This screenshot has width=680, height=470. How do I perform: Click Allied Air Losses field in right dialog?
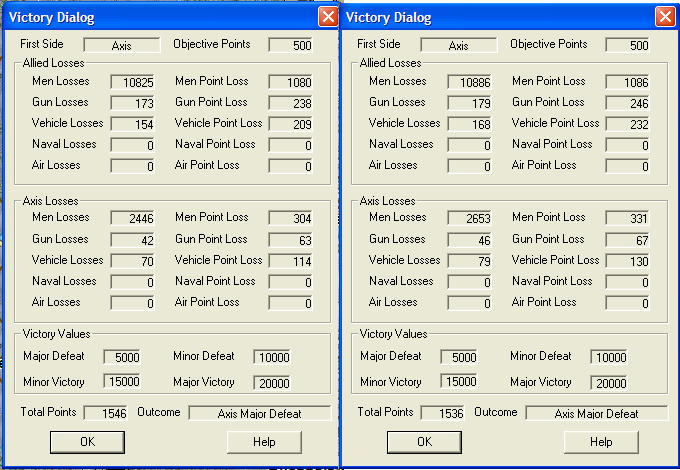coord(469,166)
